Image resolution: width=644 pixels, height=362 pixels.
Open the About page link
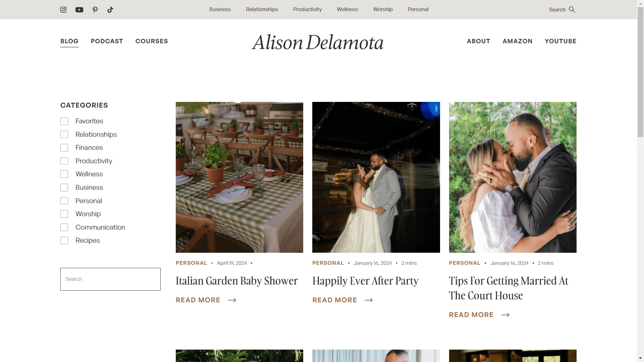pyautogui.click(x=479, y=41)
